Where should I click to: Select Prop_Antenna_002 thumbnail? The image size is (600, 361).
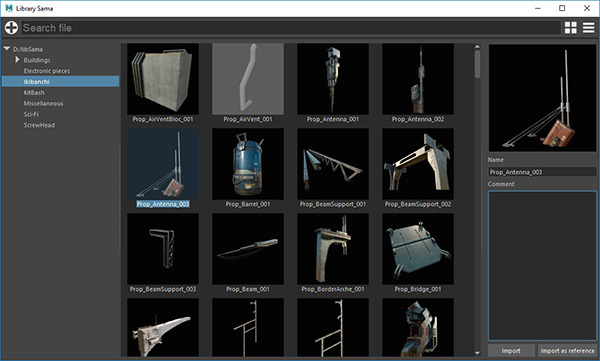pos(418,78)
